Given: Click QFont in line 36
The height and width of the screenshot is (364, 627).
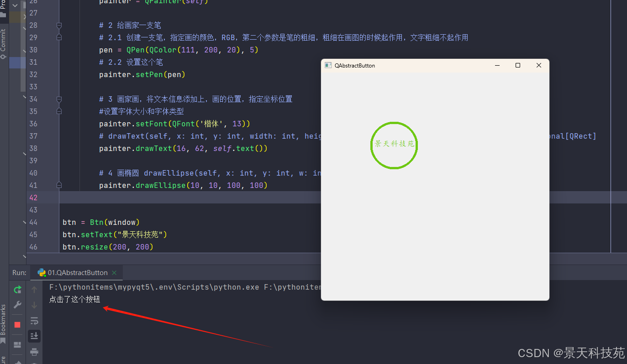Looking at the screenshot, I should 184,124.
